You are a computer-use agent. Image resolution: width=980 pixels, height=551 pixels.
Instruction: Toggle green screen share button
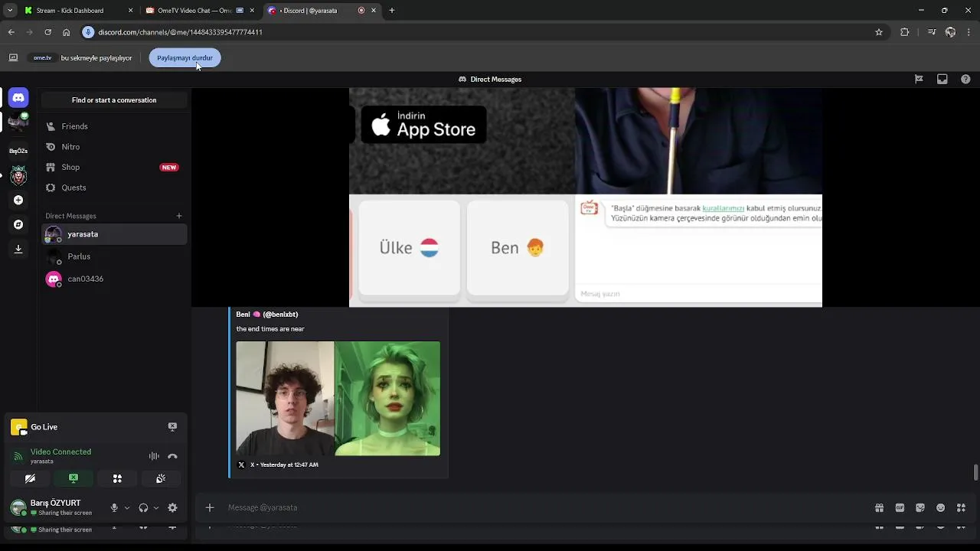(x=73, y=478)
